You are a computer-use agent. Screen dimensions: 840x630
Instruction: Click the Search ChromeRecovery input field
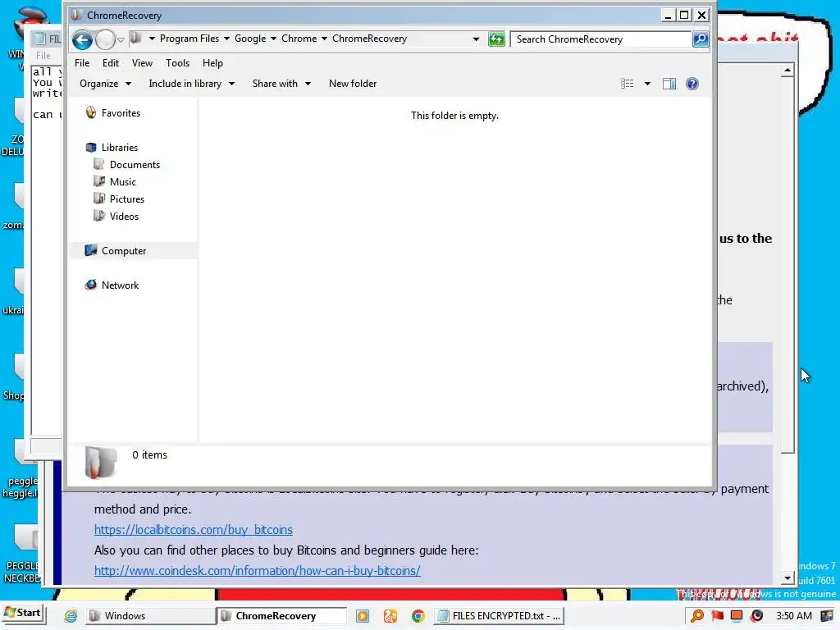coord(600,39)
